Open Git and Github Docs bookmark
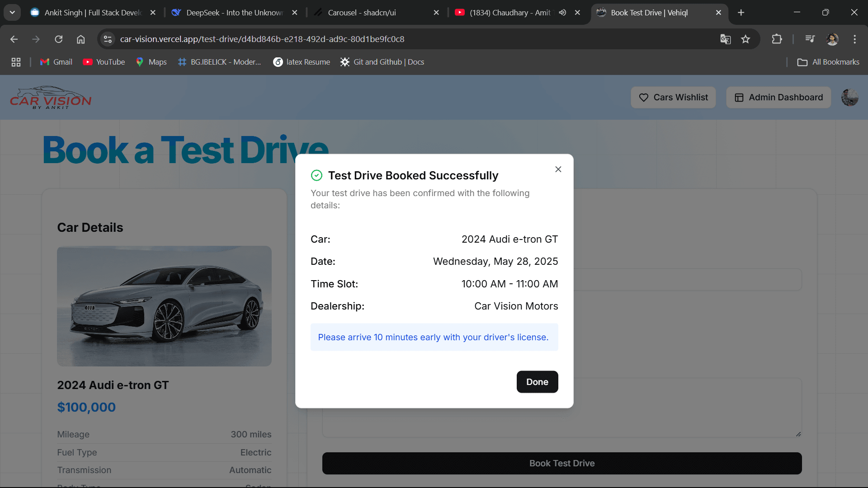The height and width of the screenshot is (488, 868). click(x=382, y=62)
